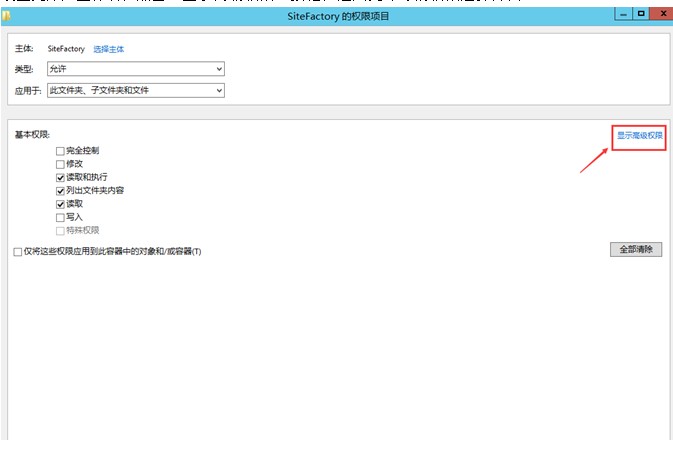The height and width of the screenshot is (454, 673).
Task: Enable 仅将这些权限应用到此容器 checkbox
Action: 17,251
